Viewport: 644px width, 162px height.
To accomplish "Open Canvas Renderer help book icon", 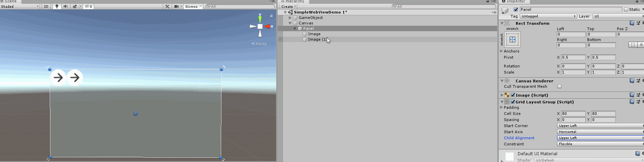I will pyautogui.click(x=632, y=81).
